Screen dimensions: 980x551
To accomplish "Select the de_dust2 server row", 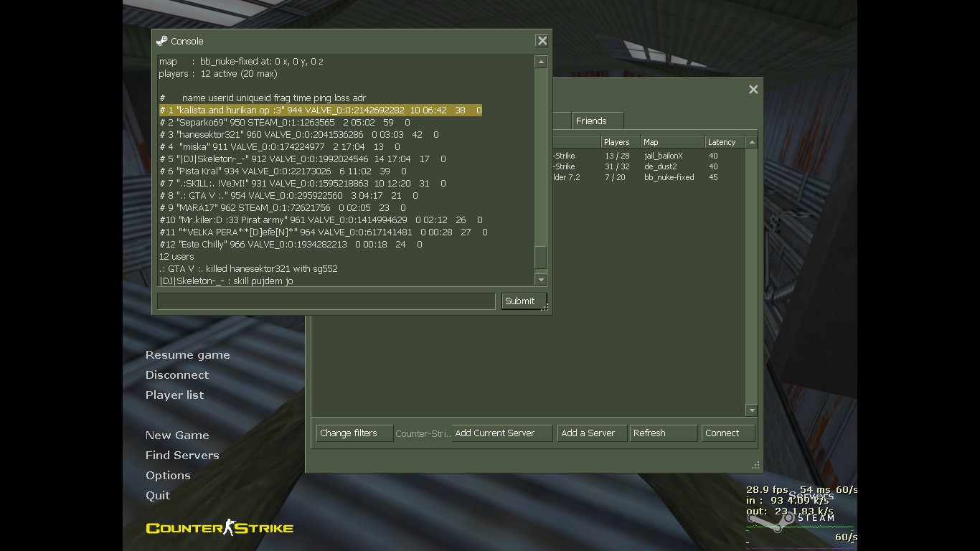I will coord(649,166).
